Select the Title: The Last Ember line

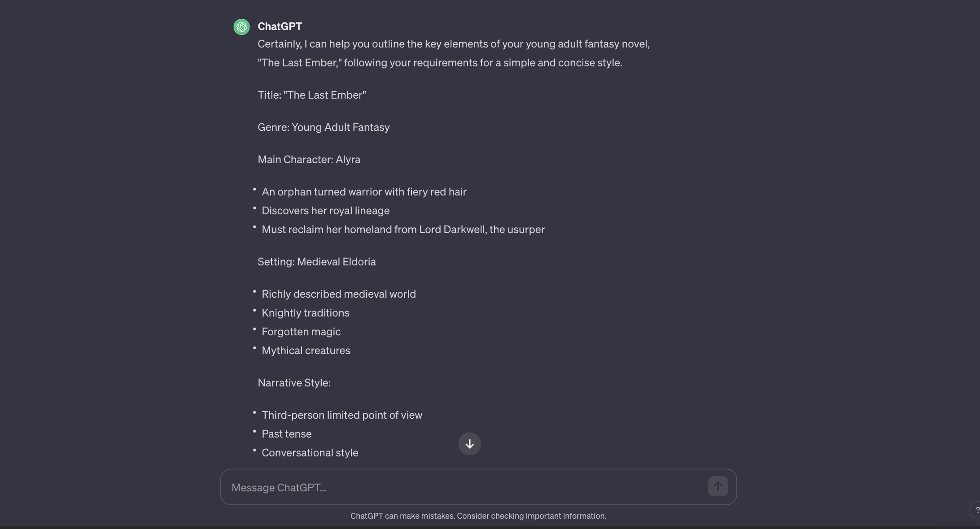tap(312, 95)
